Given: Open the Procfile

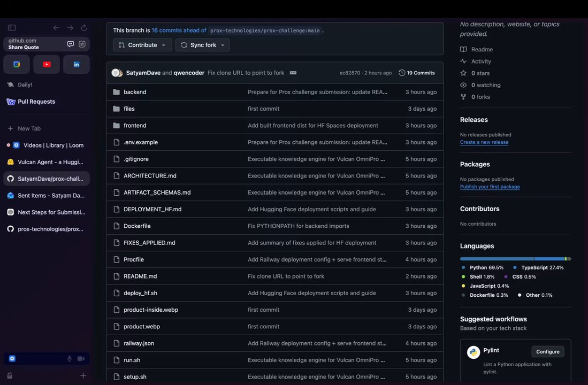Looking at the screenshot, I should [134, 259].
